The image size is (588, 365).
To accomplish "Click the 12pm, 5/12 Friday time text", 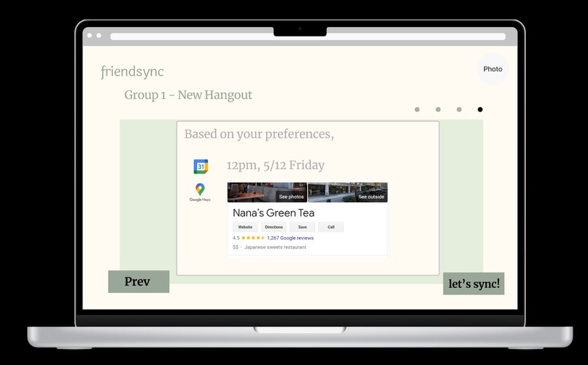I will (x=276, y=165).
